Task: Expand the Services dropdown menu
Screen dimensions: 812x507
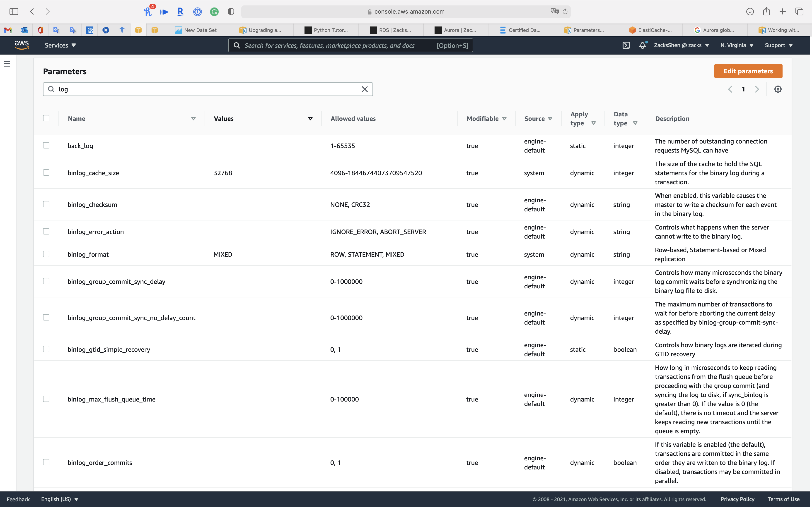Action: 60,45
